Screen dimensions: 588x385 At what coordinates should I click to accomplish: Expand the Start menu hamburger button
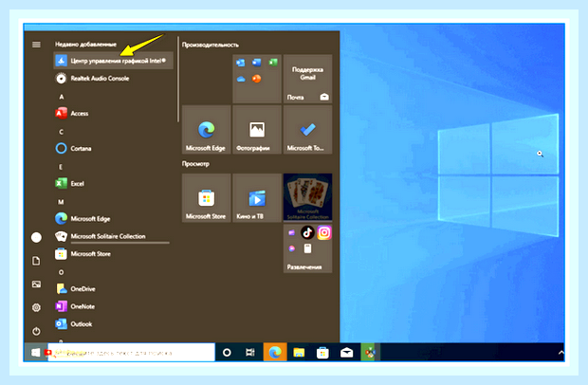(36, 45)
